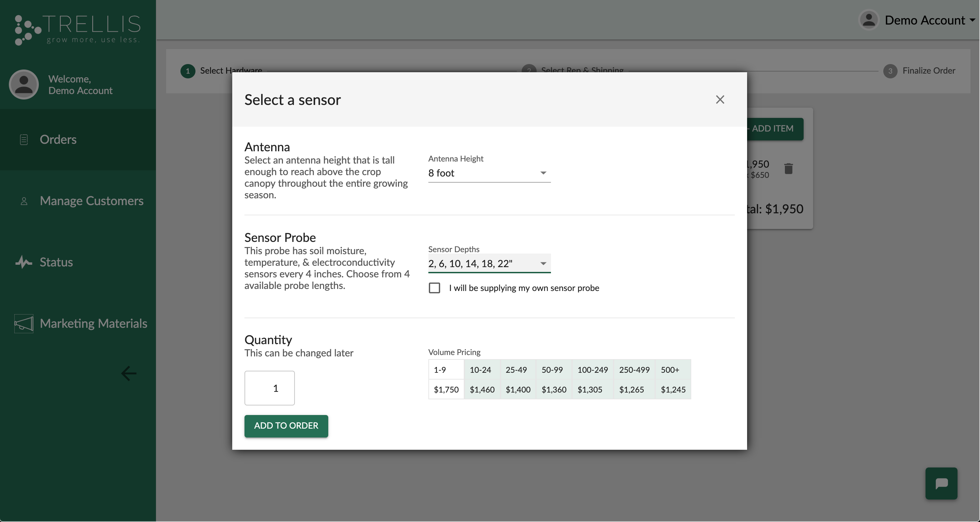Click the sidebar profile avatar
This screenshot has width=980, height=522.
(x=23, y=85)
